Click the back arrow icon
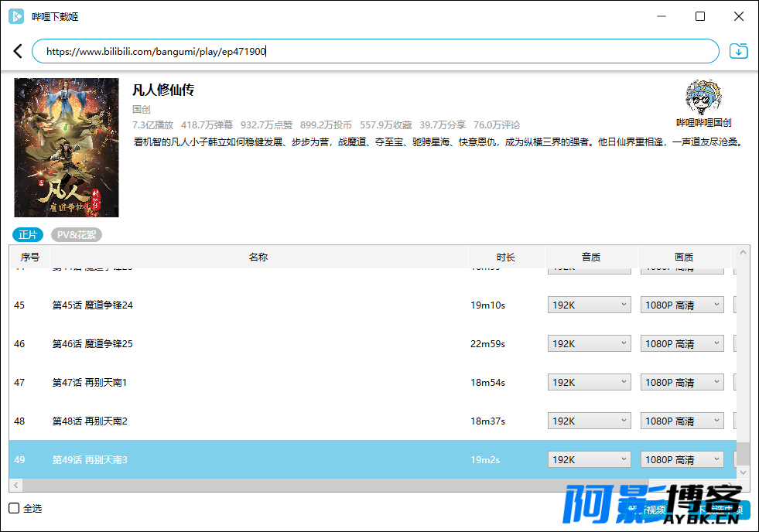This screenshot has width=759, height=532. pos(18,51)
